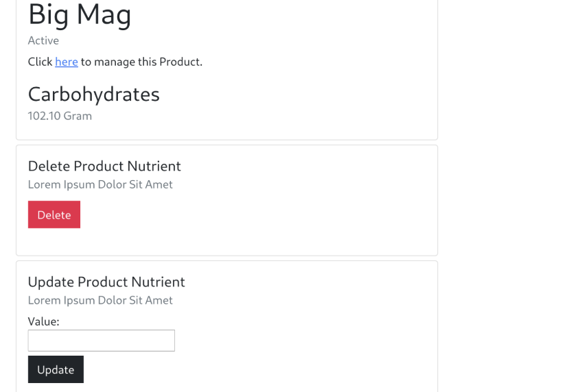
Task: Click the Lorem Ipsum subtitle under Update heading
Action: (x=100, y=300)
